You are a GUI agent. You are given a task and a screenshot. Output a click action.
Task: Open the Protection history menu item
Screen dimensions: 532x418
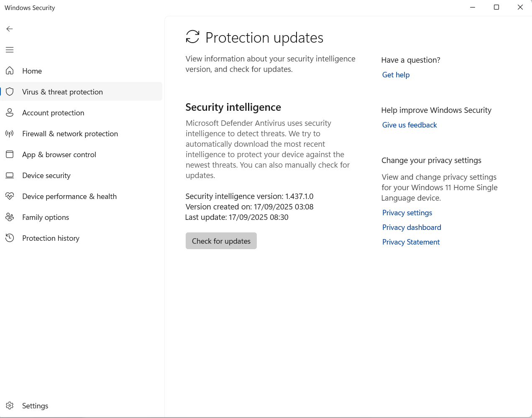(x=51, y=238)
